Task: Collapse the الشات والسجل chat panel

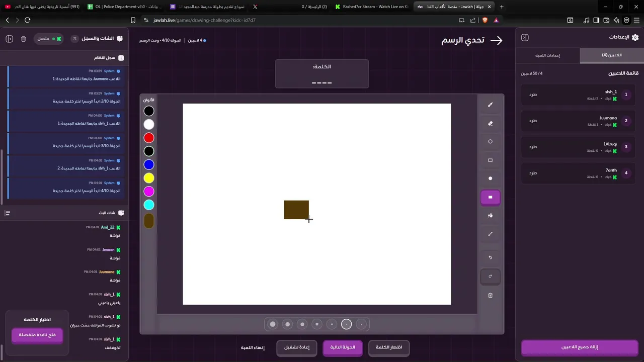Action: 9,39
